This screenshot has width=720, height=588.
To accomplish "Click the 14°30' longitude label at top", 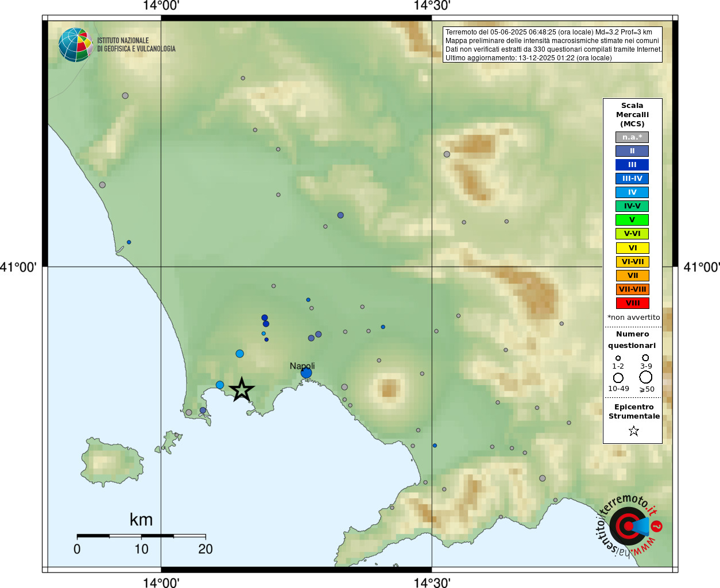I will point(432,6).
